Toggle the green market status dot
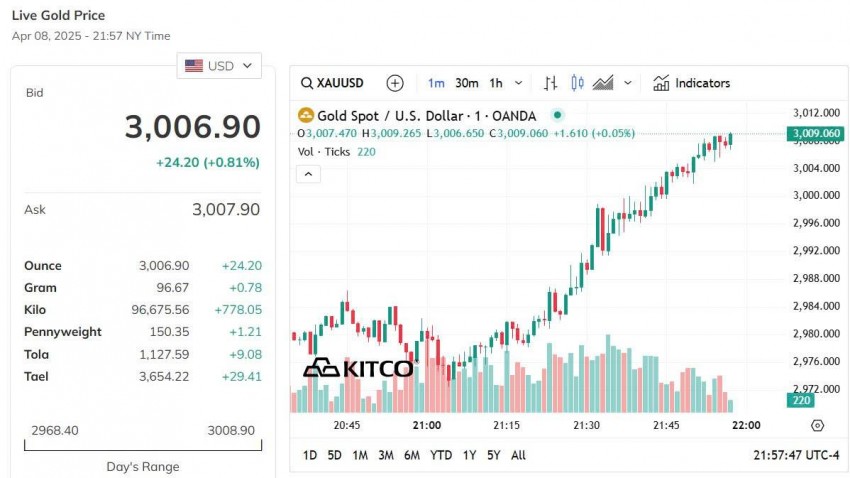The image size is (850, 478). pos(558,116)
